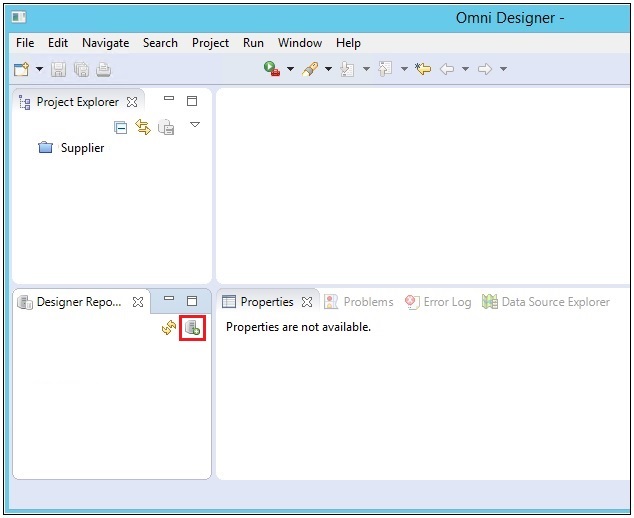Minimize the Designer Repository panel
The width and height of the screenshot is (634, 518).
[x=169, y=298]
